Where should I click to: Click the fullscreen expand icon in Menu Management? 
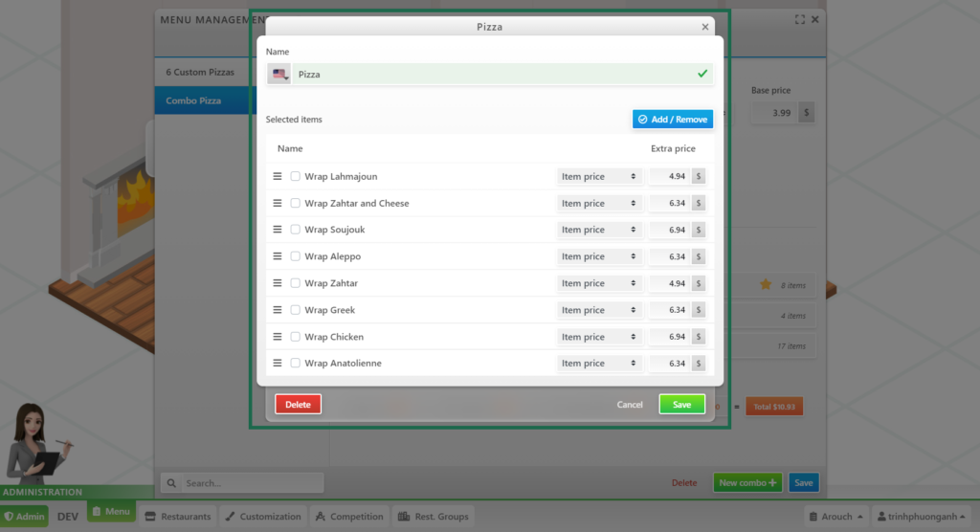(x=800, y=19)
